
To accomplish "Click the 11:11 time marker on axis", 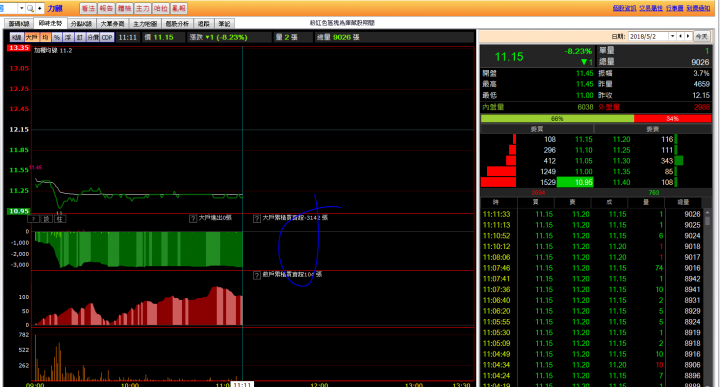I will (x=242, y=384).
